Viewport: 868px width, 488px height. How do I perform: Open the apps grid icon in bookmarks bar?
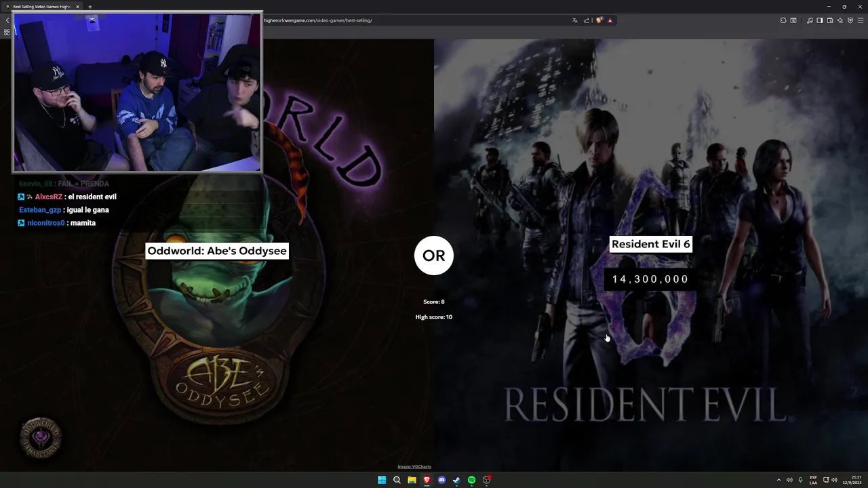tap(7, 33)
